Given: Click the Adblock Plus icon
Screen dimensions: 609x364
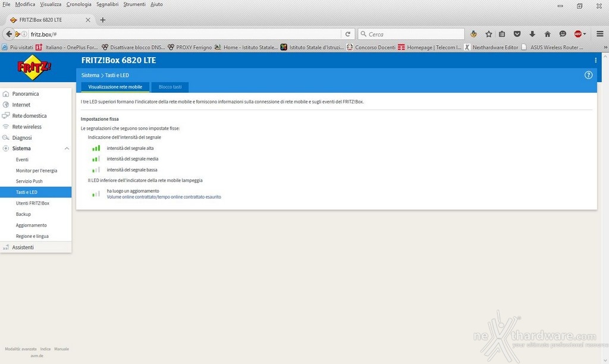Looking at the screenshot, I should [x=577, y=34].
